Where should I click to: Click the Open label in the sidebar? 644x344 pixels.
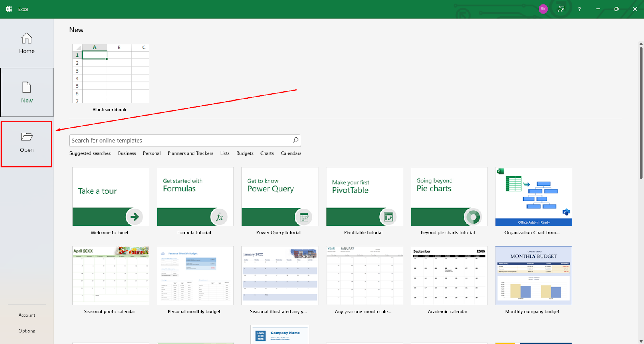pos(27,150)
